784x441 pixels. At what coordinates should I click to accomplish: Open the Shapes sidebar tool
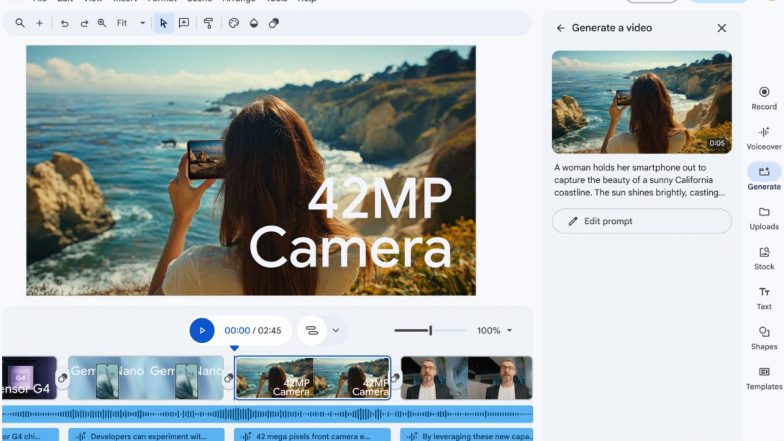pos(764,338)
